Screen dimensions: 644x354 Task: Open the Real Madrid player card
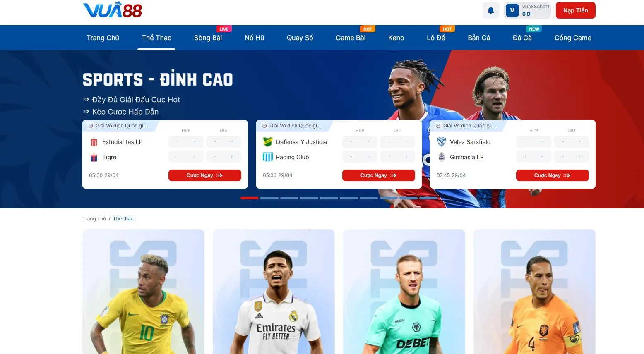click(x=274, y=292)
